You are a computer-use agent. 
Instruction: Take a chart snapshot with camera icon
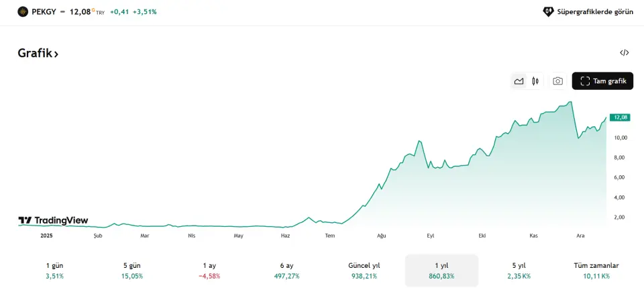tap(557, 81)
